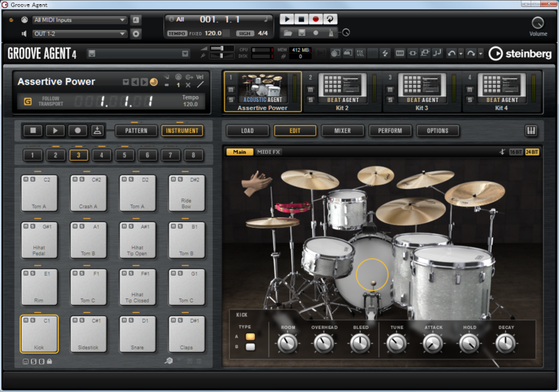Click the FIX VEL icon in plug-in toolbar
The image size is (559, 392).
[361, 53]
